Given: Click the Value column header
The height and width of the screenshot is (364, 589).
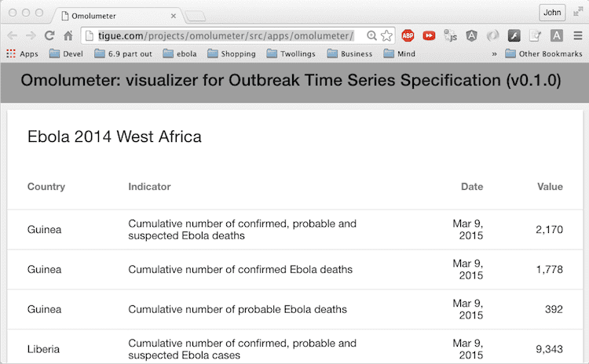Looking at the screenshot, I should click(550, 187).
